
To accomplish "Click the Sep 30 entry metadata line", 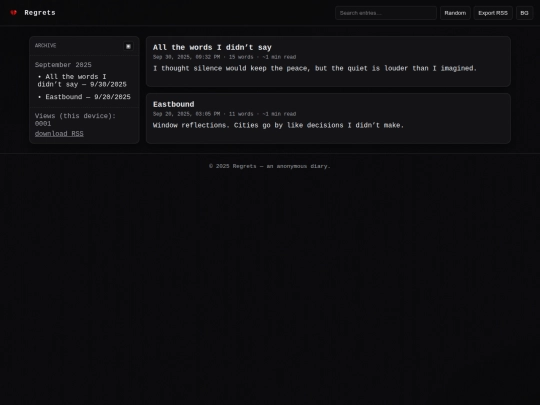I will pos(224,57).
